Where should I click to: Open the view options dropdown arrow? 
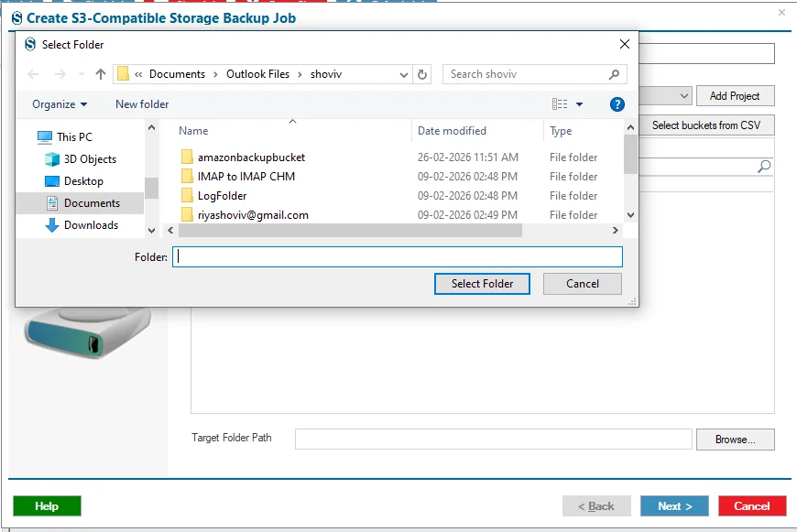[x=579, y=104]
